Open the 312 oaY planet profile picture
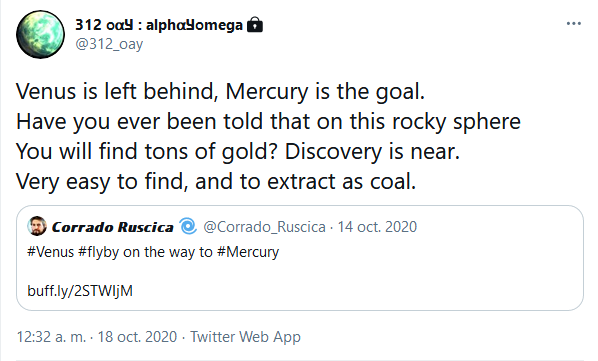598x361 pixels. 40,34
